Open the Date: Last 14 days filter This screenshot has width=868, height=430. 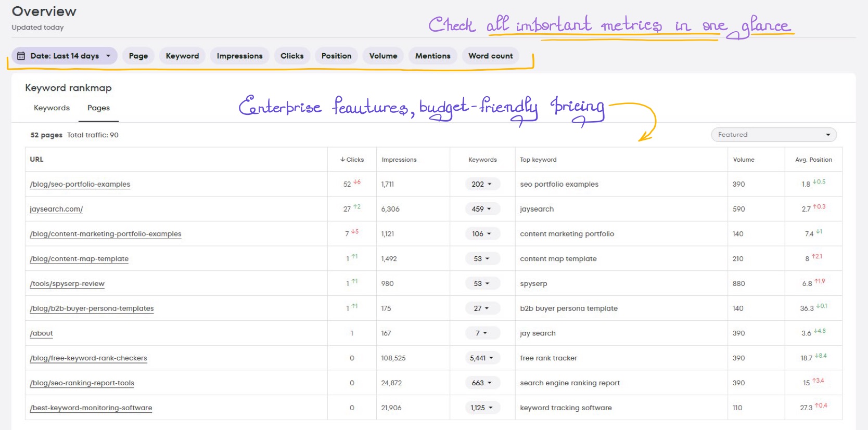(x=65, y=56)
